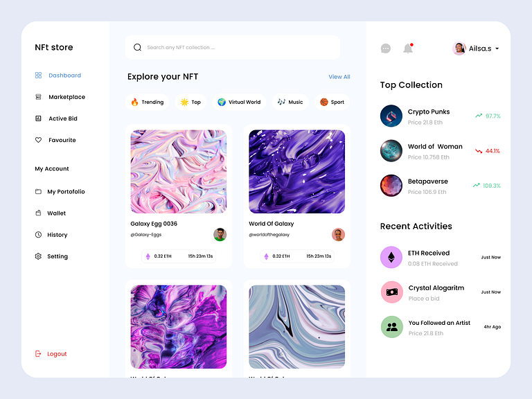Open Marketplace in the sidebar
The height and width of the screenshot is (399, 532).
pos(66,97)
